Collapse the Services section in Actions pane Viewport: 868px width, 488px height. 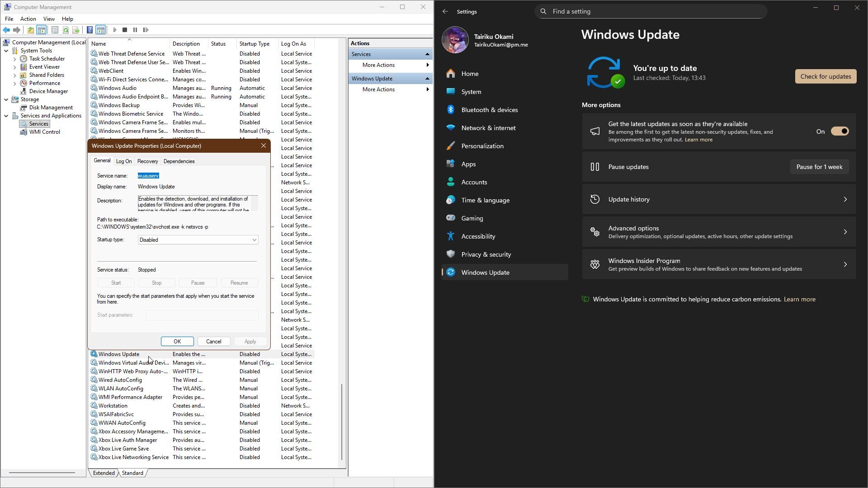click(427, 54)
